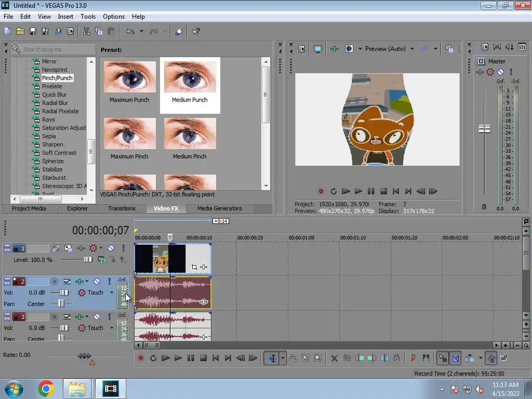
Task: Save project with the floppy disk icon
Action: [x=33, y=32]
